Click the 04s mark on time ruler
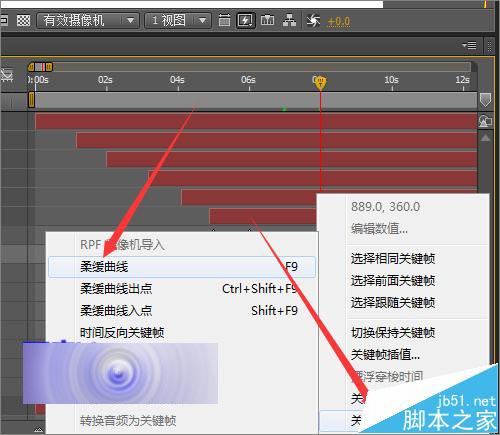Screen dimensions: 500x435 [177, 80]
